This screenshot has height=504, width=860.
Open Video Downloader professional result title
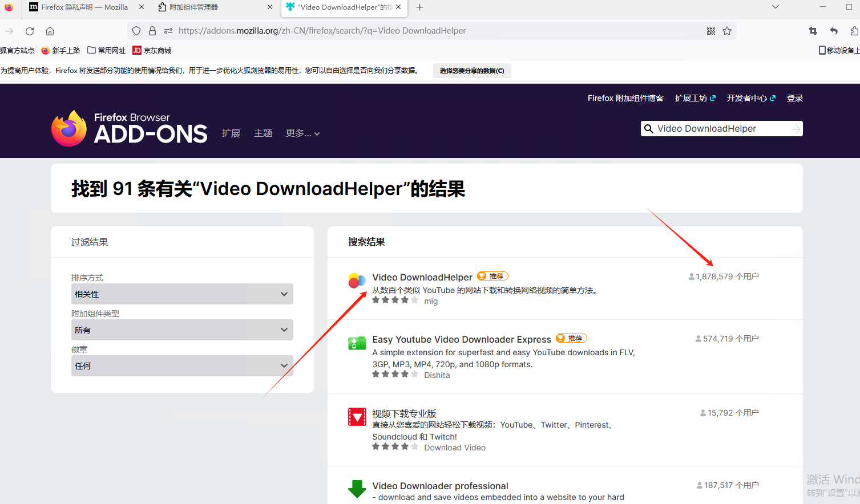[x=440, y=486]
